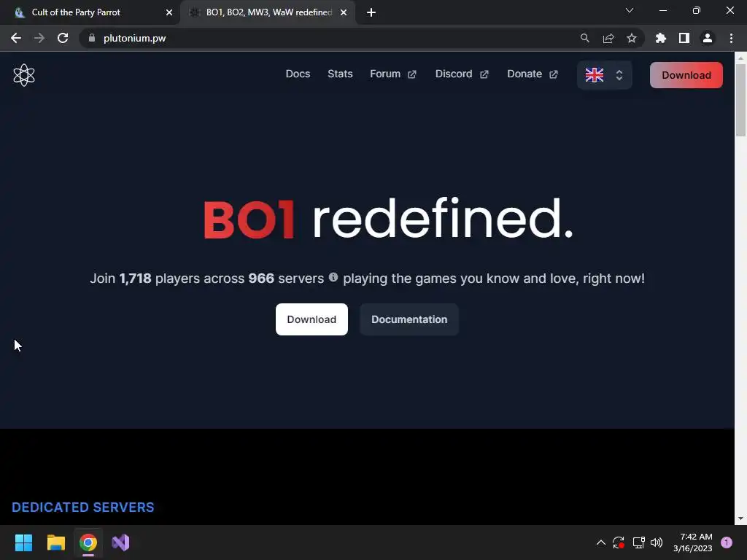Click the zoom magnifier icon in address bar
The height and width of the screenshot is (560, 747).
(584, 38)
